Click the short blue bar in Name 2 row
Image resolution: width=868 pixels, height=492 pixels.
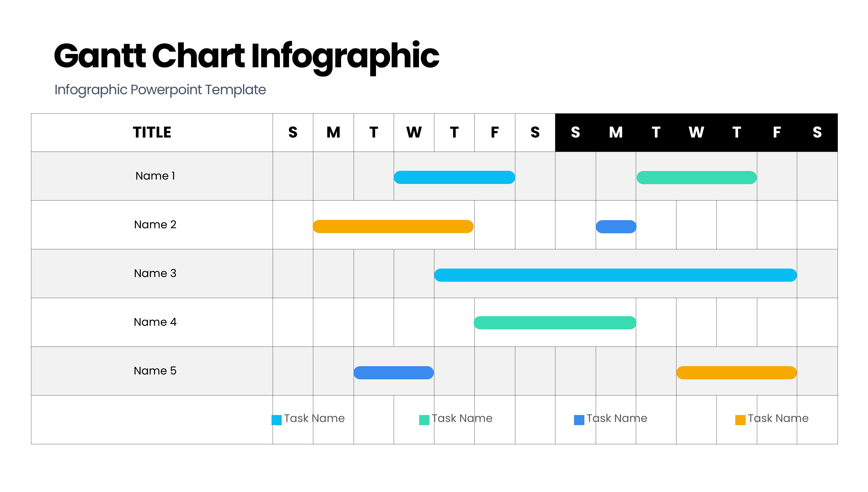616,226
